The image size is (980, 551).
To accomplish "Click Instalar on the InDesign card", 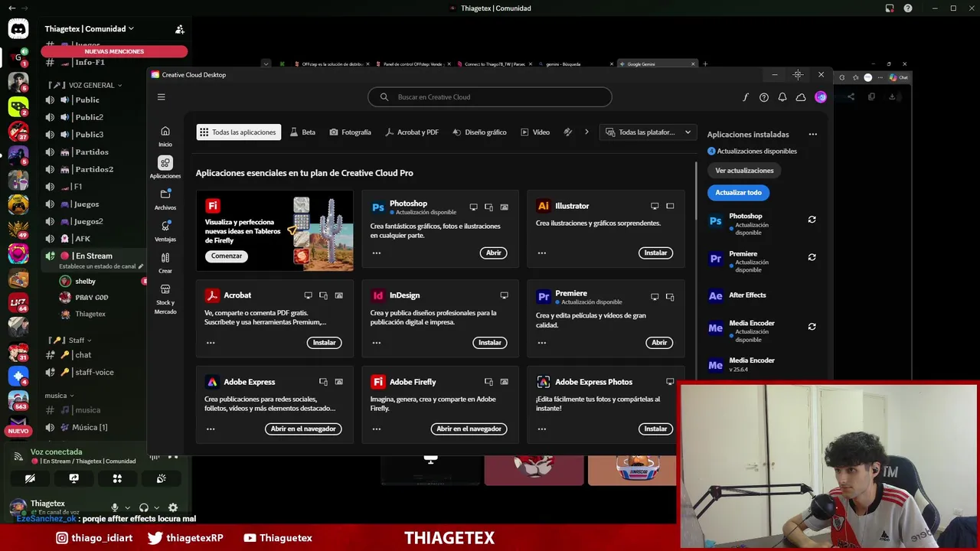I will tap(490, 343).
